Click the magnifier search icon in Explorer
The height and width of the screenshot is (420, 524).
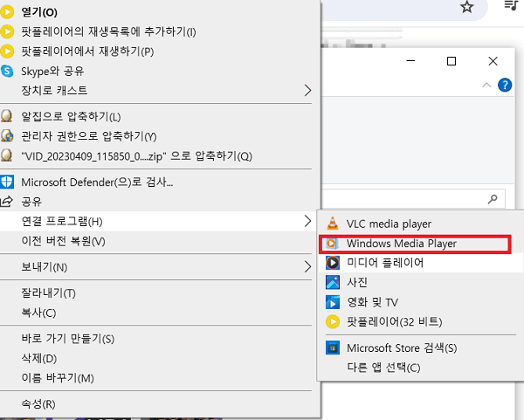(493, 199)
